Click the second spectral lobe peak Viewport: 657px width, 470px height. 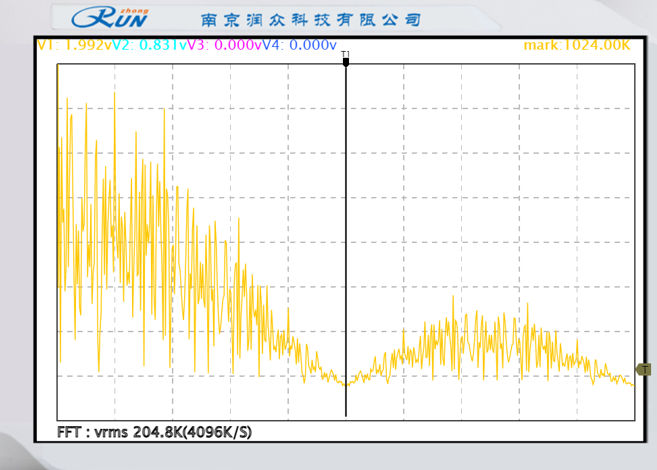pos(454,298)
